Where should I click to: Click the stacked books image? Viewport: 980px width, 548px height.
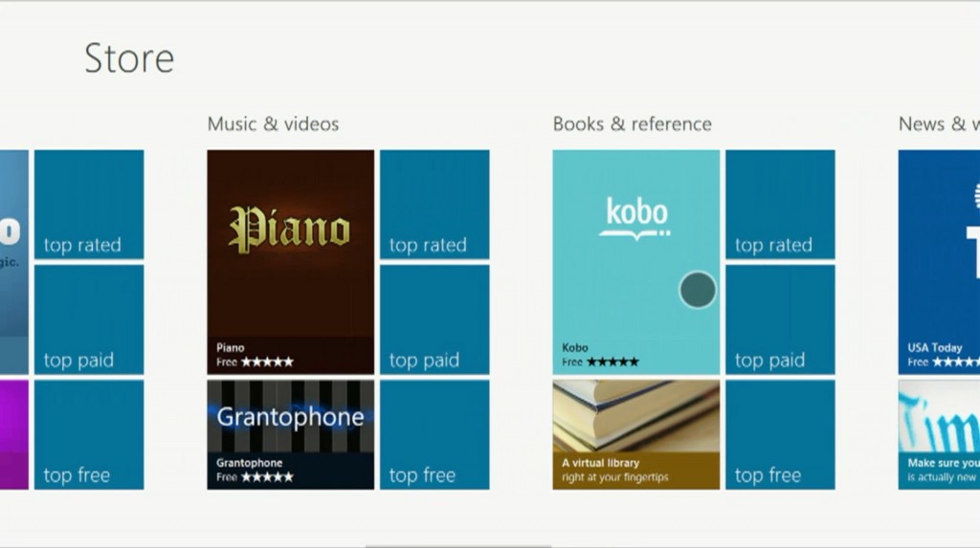[635, 417]
